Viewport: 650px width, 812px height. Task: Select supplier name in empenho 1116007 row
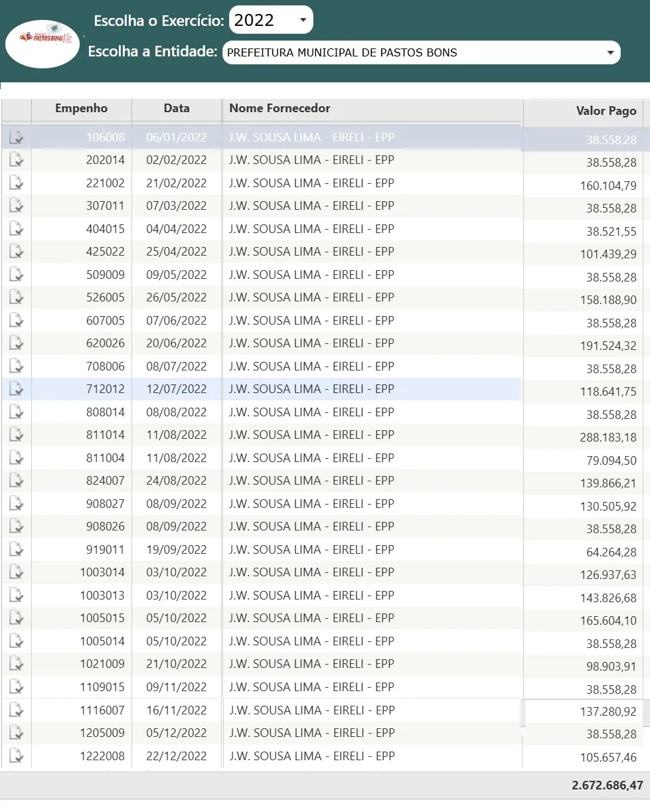[311, 710]
